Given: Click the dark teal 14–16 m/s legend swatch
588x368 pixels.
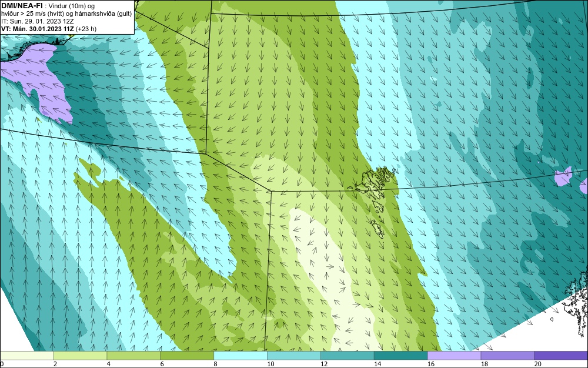Looking at the screenshot, I should click(401, 355).
